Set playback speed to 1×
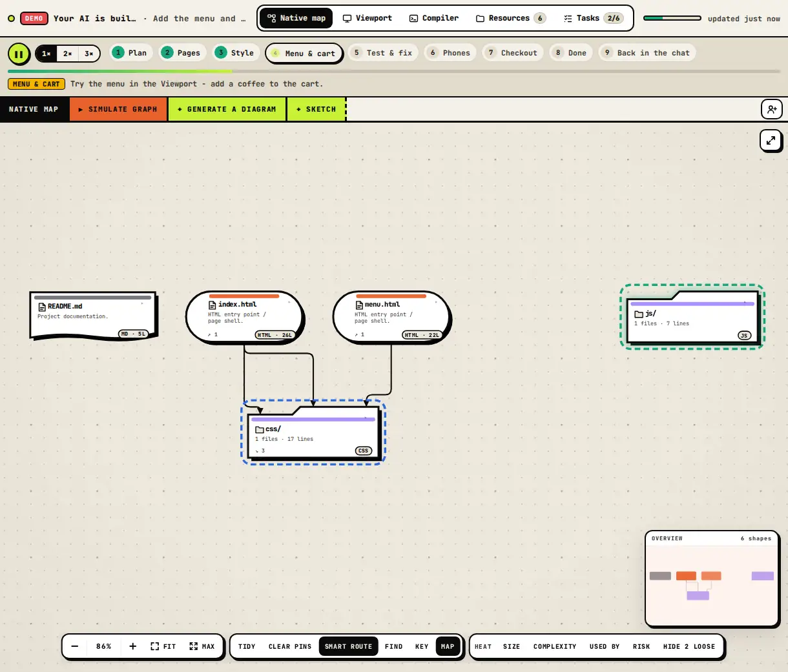Viewport: 788px width, 672px height. [x=47, y=54]
